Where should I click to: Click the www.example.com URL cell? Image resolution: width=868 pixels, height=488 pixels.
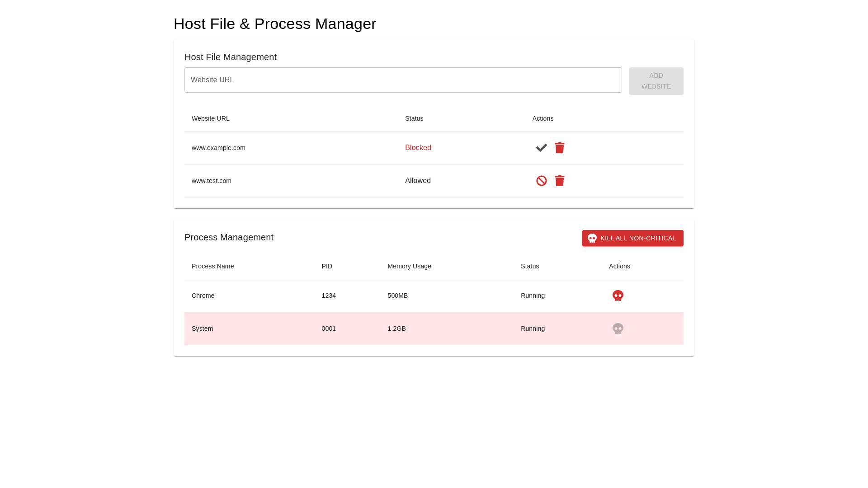(218, 148)
